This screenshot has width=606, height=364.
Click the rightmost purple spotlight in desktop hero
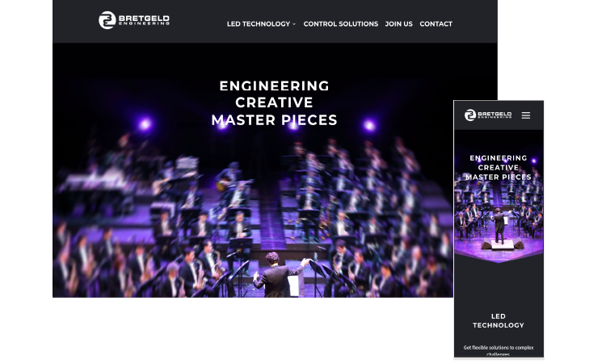pos(369,125)
